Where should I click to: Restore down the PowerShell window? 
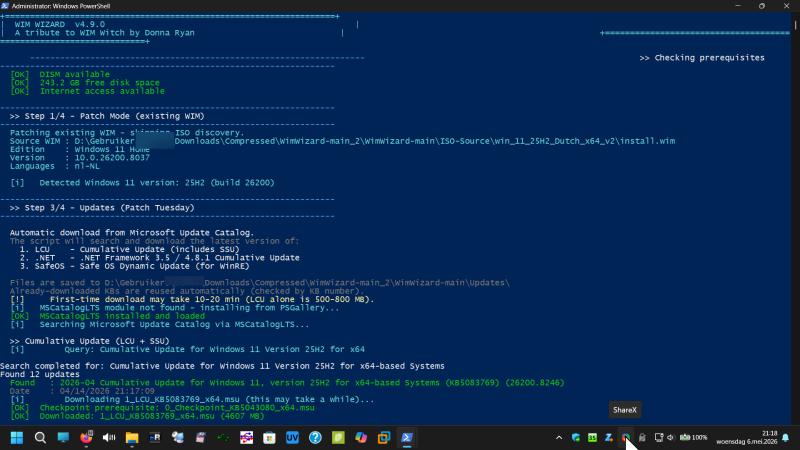tap(762, 6)
